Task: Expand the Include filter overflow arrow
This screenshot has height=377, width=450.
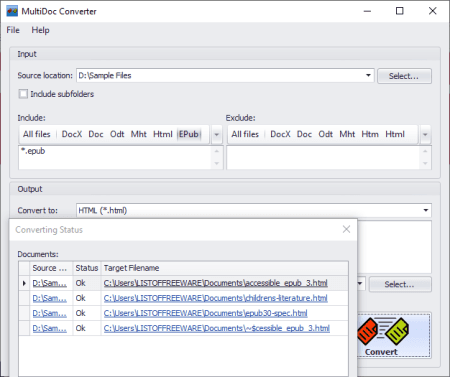Action: 217,135
